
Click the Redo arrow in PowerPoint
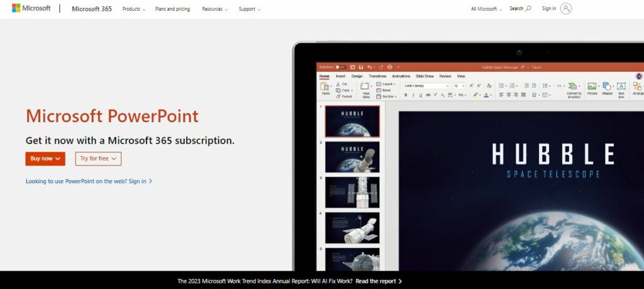[x=380, y=67]
